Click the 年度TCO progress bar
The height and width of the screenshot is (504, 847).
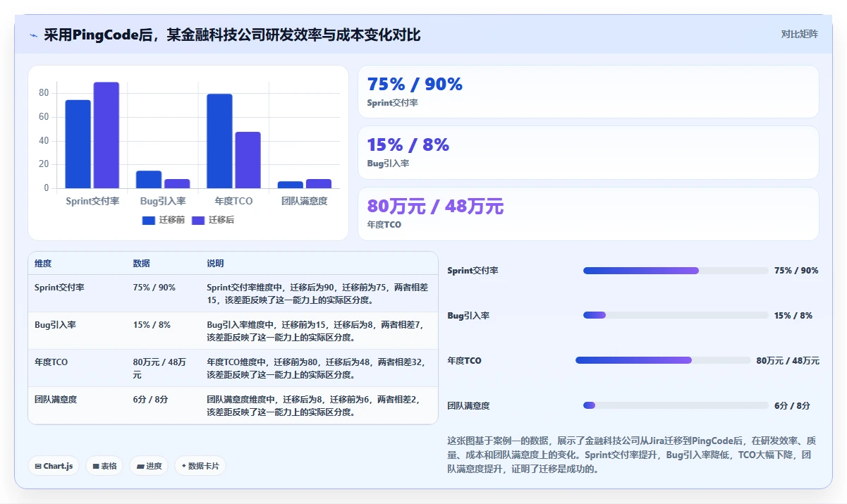coord(663,360)
